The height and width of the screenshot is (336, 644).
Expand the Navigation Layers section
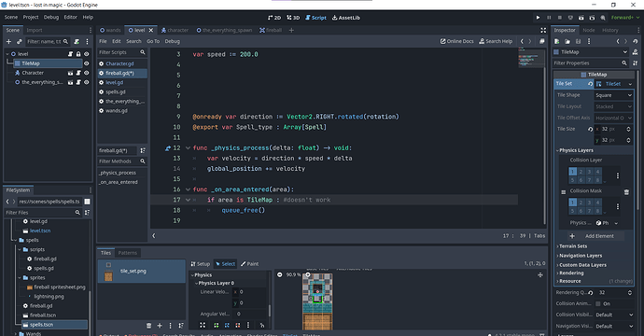[x=581, y=256]
